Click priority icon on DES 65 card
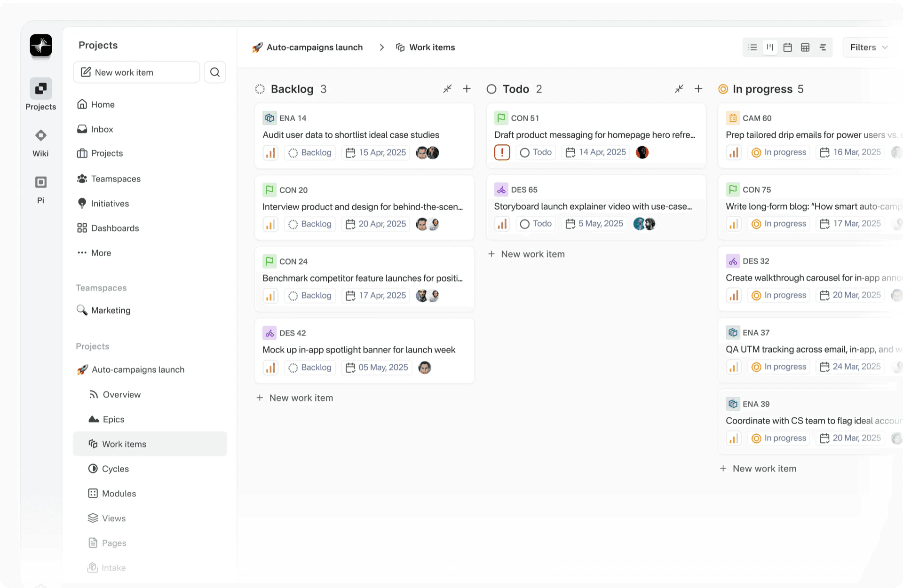The image size is (903, 588). 502,224
